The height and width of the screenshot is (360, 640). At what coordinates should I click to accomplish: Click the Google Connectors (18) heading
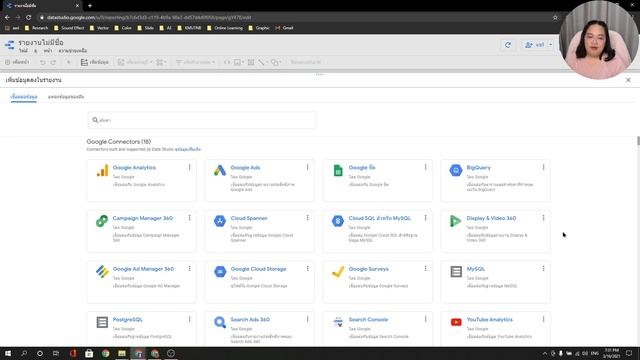click(x=119, y=142)
